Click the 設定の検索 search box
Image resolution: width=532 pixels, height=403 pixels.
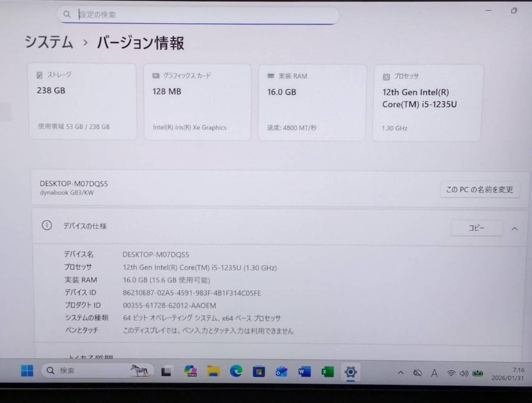(197, 14)
